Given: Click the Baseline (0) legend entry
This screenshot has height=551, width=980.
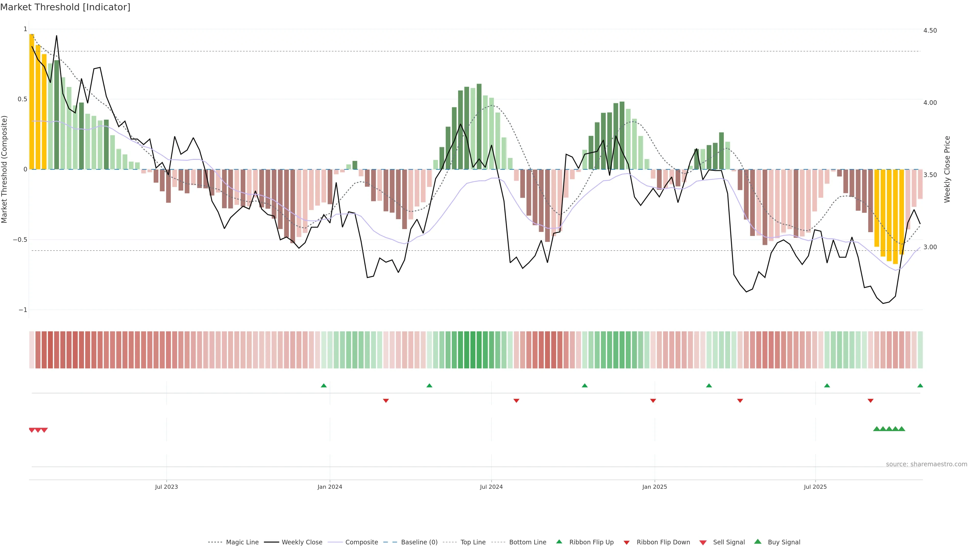Looking at the screenshot, I should coord(419,542).
